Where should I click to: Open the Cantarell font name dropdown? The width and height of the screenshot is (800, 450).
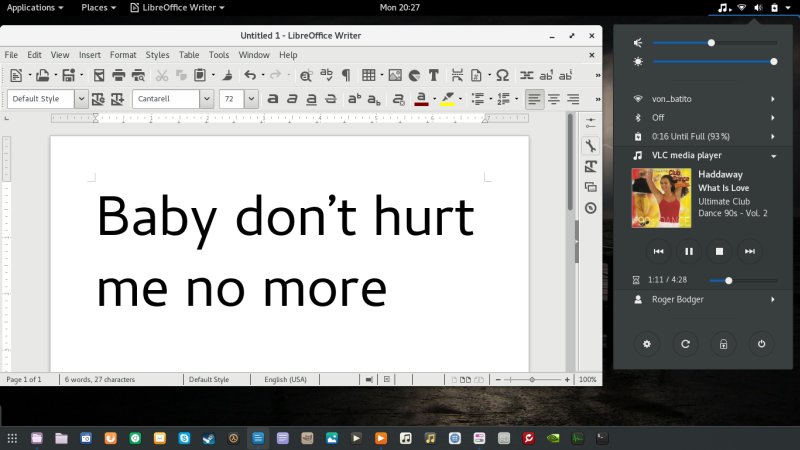coord(206,99)
